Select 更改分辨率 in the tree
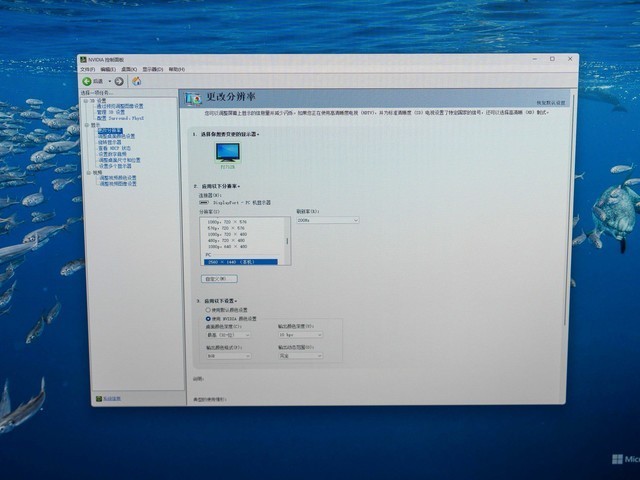The image size is (640, 480). pos(110,131)
